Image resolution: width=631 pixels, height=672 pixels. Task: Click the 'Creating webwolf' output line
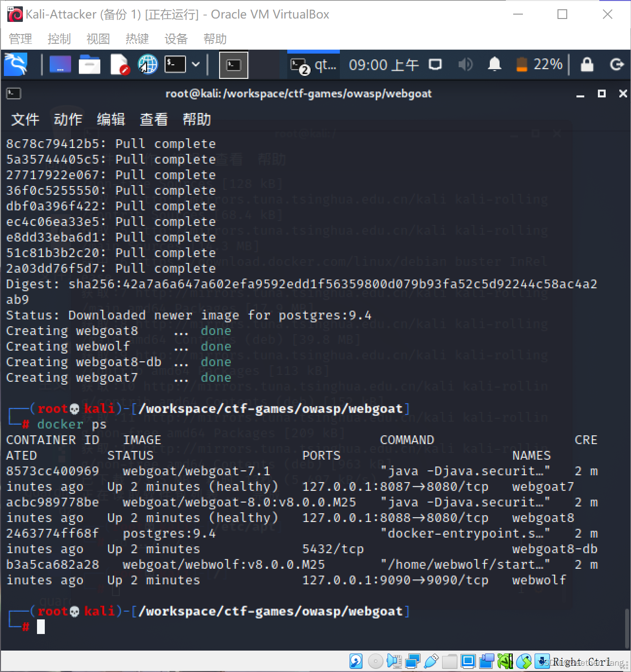click(x=118, y=346)
